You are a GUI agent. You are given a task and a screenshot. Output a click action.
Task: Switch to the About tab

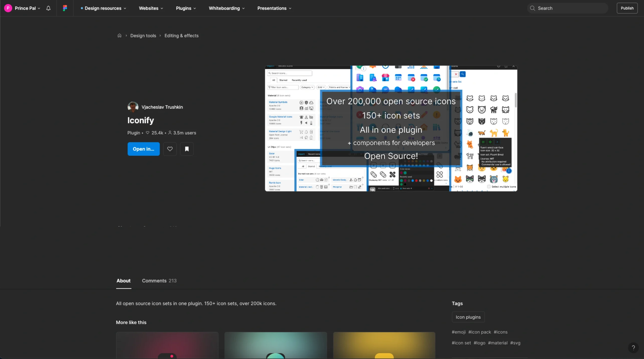point(124,281)
